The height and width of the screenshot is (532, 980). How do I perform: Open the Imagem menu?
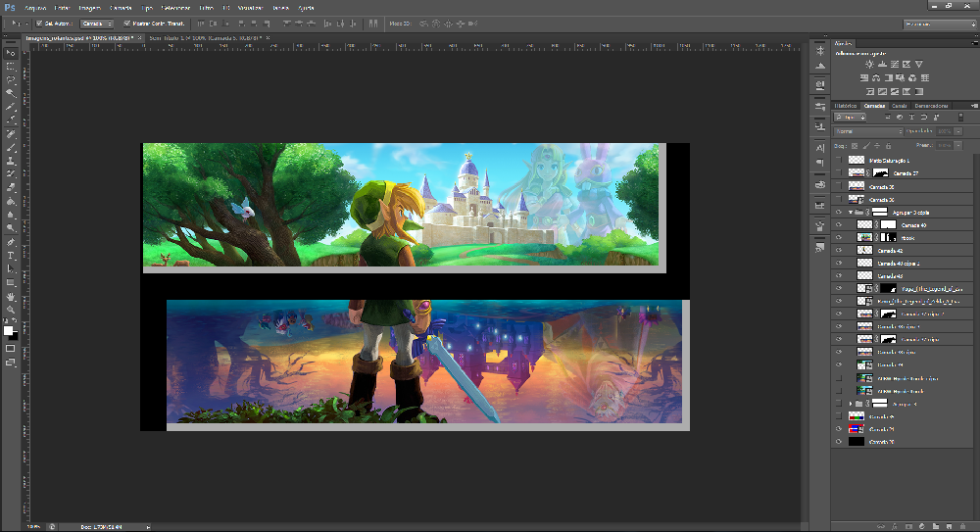(x=89, y=8)
